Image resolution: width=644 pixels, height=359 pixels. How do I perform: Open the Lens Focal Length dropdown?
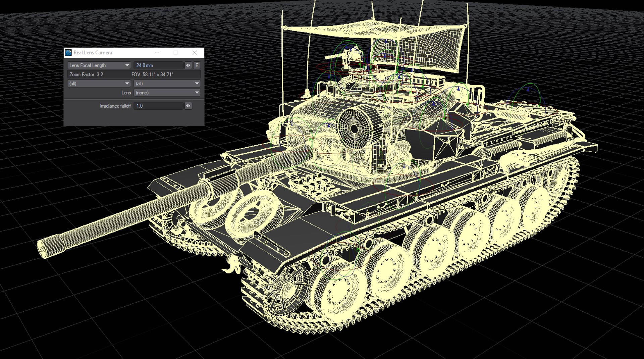[x=99, y=65]
